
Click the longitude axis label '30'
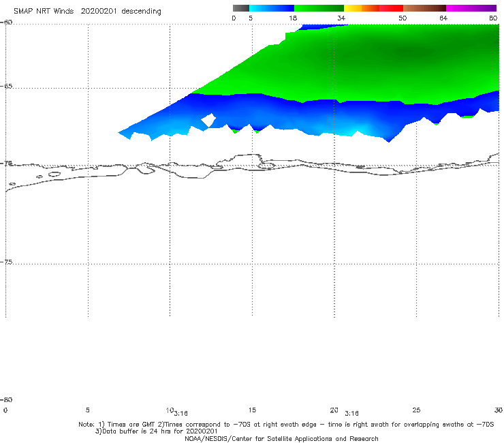click(499, 410)
